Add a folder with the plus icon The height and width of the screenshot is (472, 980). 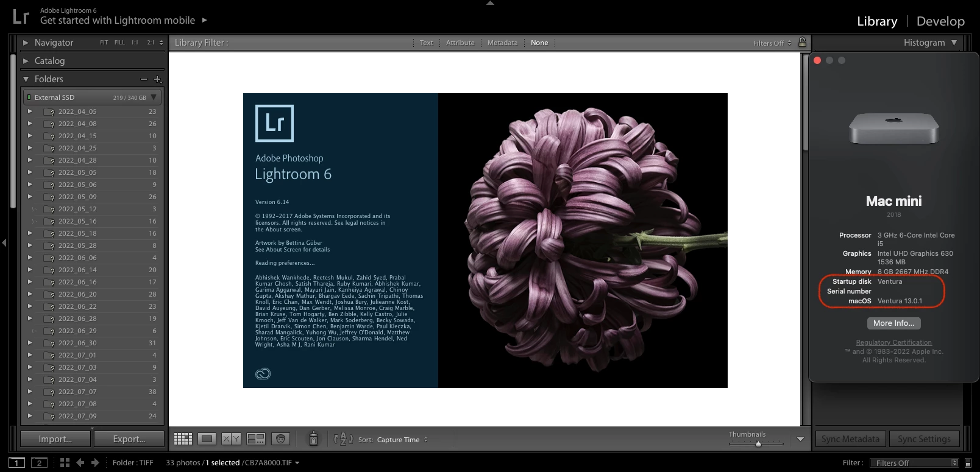pos(158,79)
